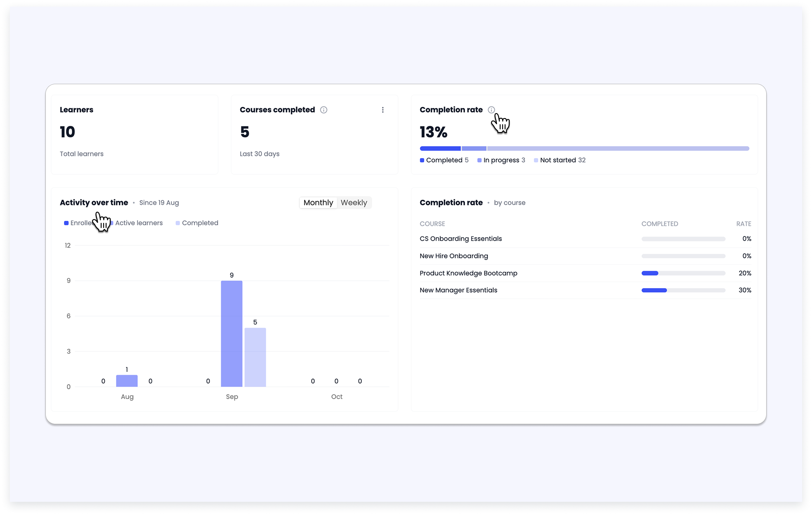
Task: Click the info icon next to Completion rate
Action: 491,110
